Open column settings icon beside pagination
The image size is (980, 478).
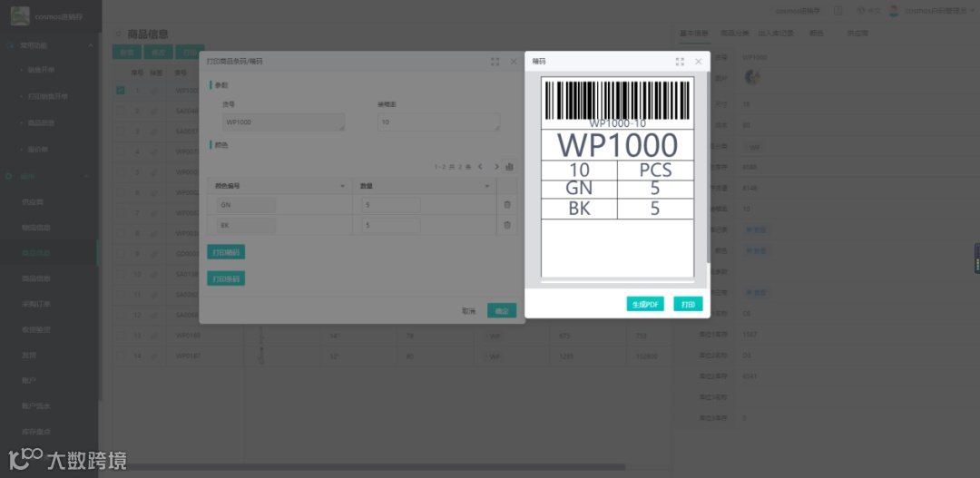click(x=509, y=167)
